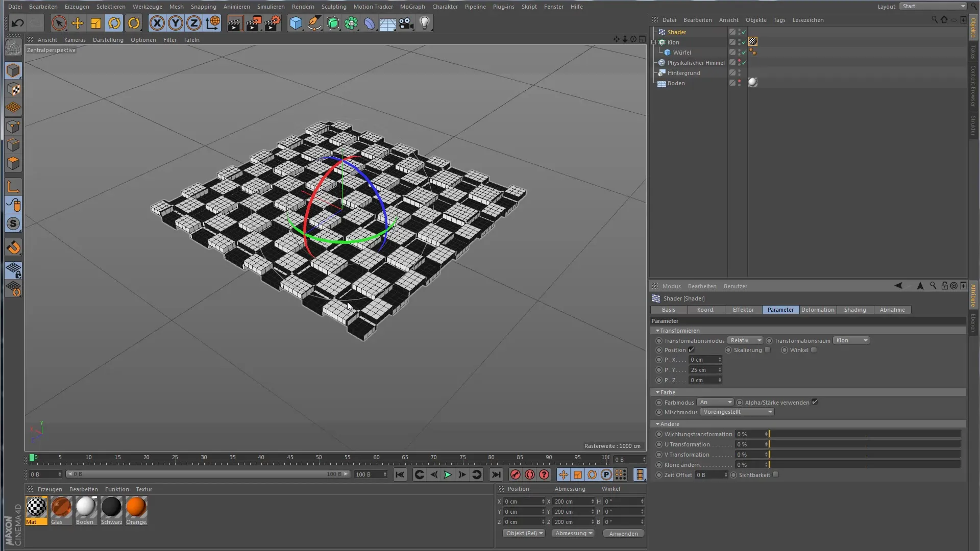The width and height of the screenshot is (980, 551).
Task: Add a Cube primitive object
Action: (x=296, y=23)
